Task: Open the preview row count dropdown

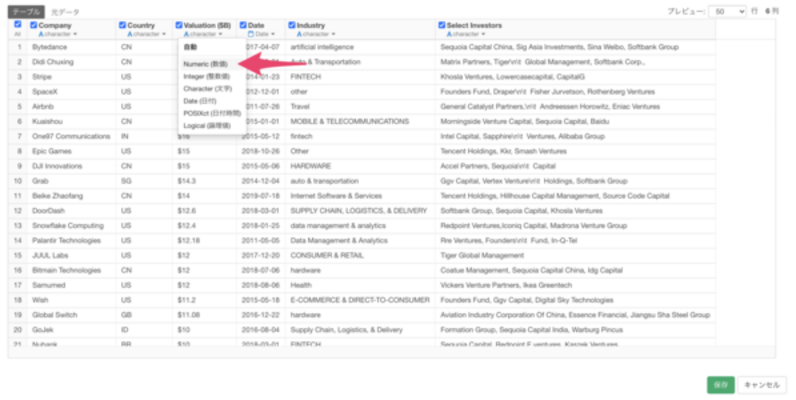Action: pos(726,11)
